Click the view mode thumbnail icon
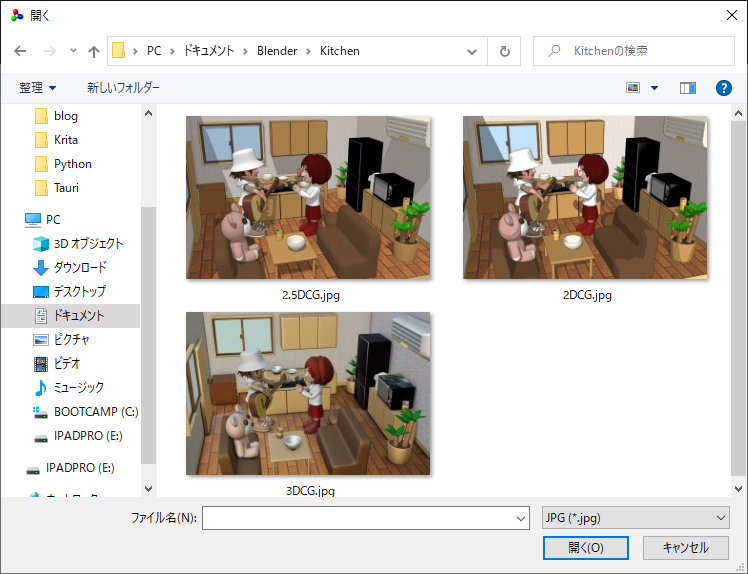The image size is (748, 574). coord(633,88)
